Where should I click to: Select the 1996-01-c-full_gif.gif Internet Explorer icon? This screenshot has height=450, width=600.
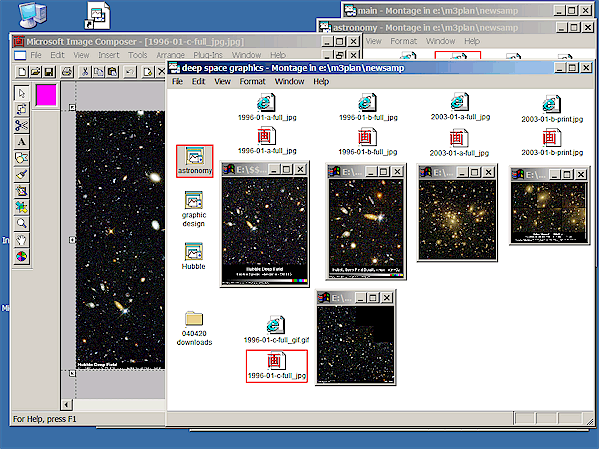pos(276,325)
